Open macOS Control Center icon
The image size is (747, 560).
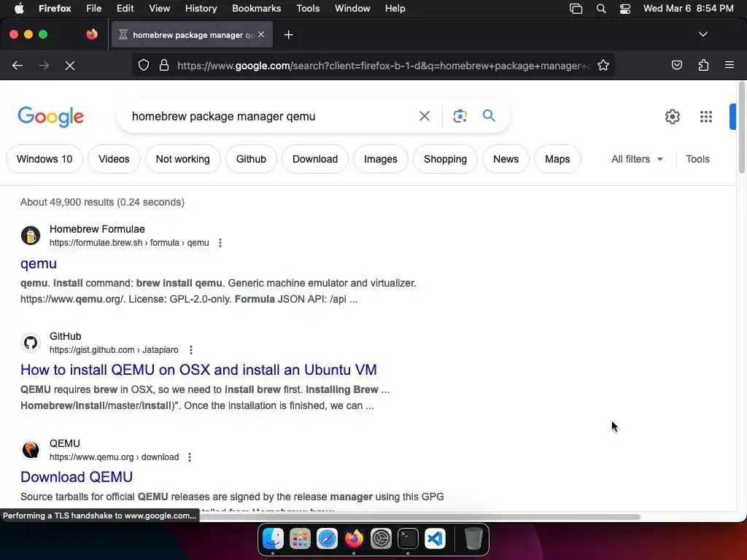click(x=625, y=9)
